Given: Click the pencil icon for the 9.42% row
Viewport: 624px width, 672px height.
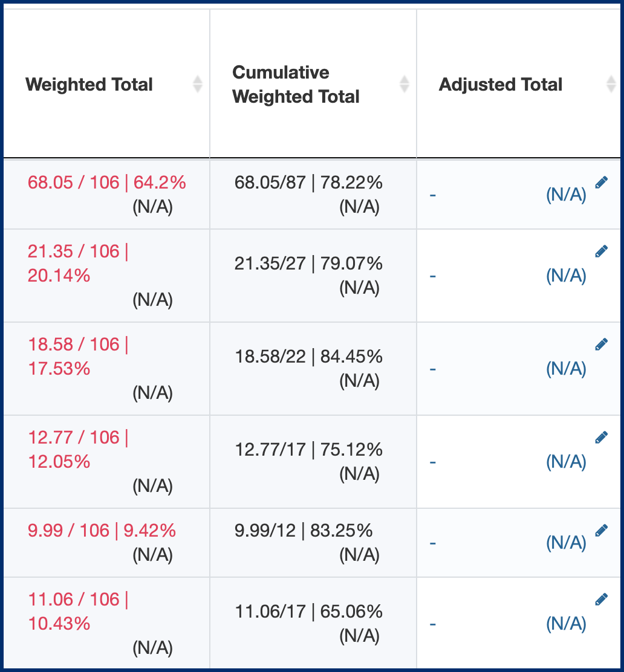Looking at the screenshot, I should [x=602, y=529].
